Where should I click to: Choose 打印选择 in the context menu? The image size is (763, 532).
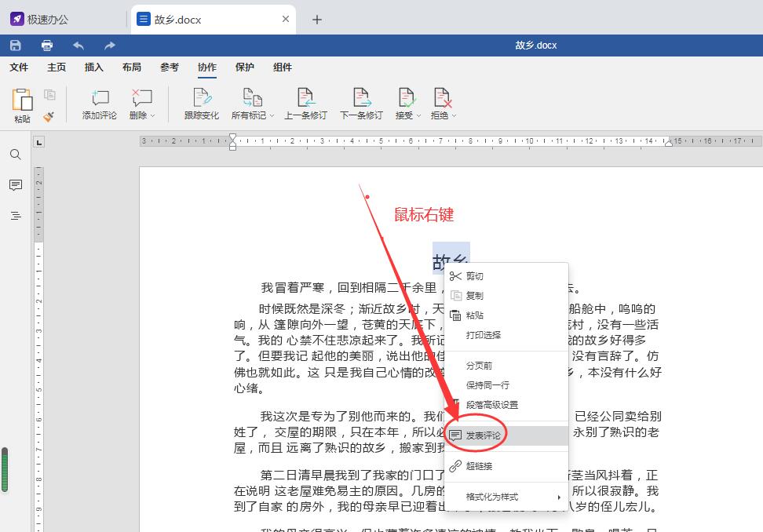click(506, 335)
